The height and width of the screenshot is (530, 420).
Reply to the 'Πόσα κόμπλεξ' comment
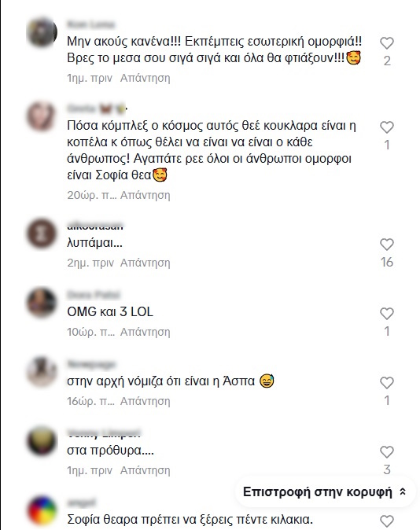pyautogui.click(x=145, y=195)
